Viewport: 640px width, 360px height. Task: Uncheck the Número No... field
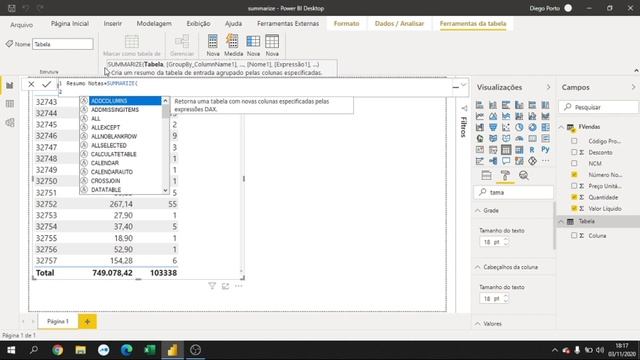click(574, 175)
